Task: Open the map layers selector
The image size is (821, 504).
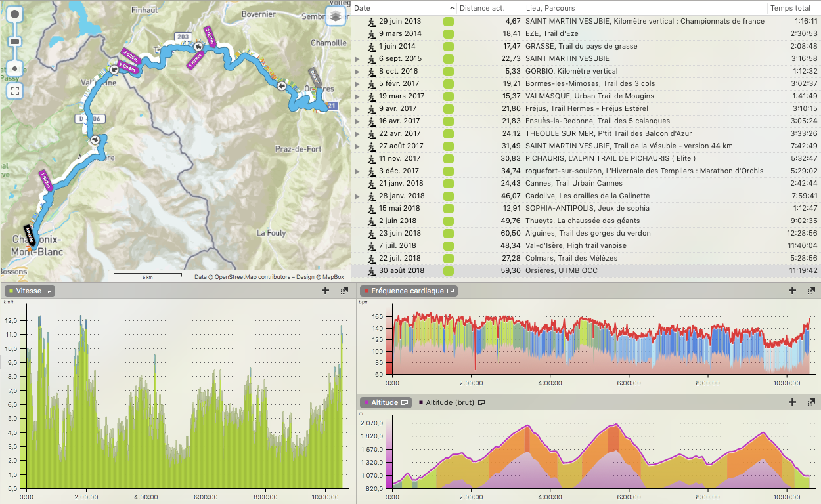Action: point(336,16)
